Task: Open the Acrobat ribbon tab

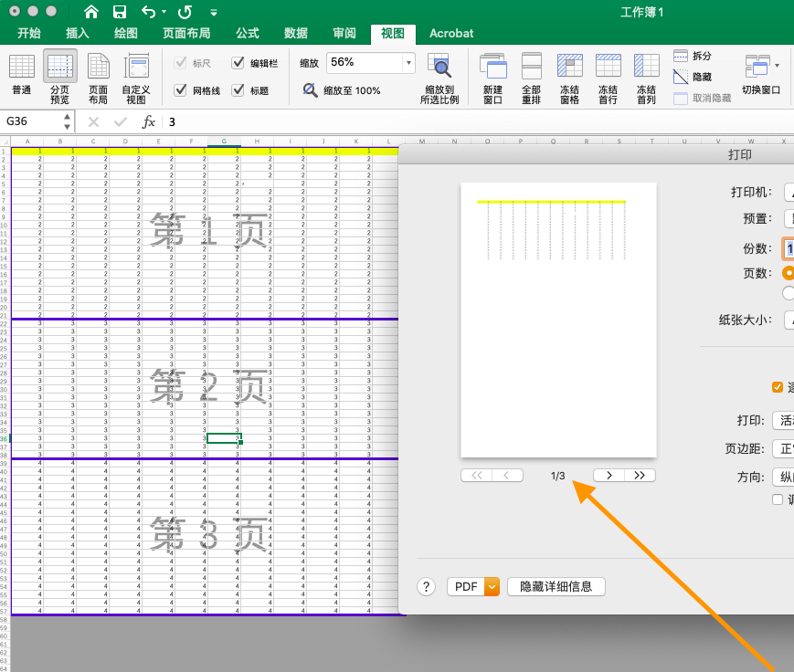Action: (450, 33)
